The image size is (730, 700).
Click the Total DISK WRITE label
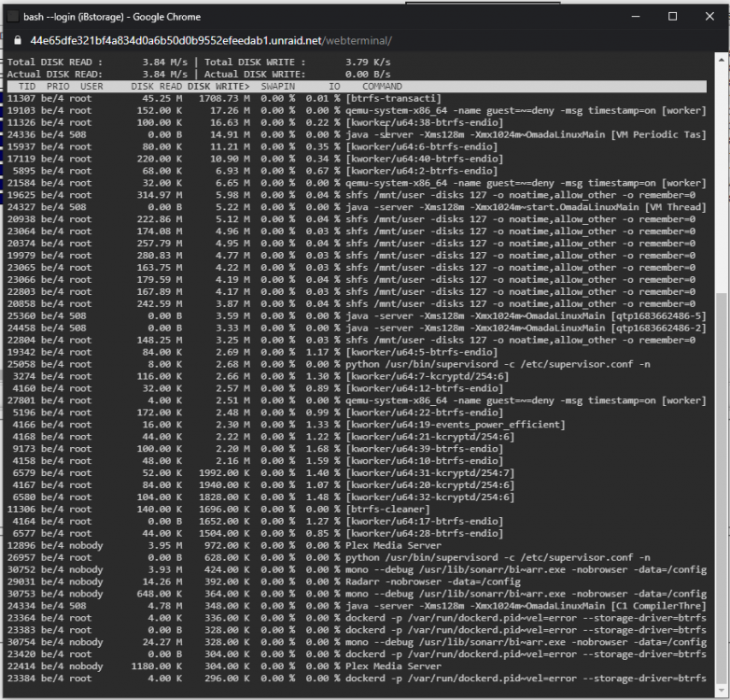point(255,62)
